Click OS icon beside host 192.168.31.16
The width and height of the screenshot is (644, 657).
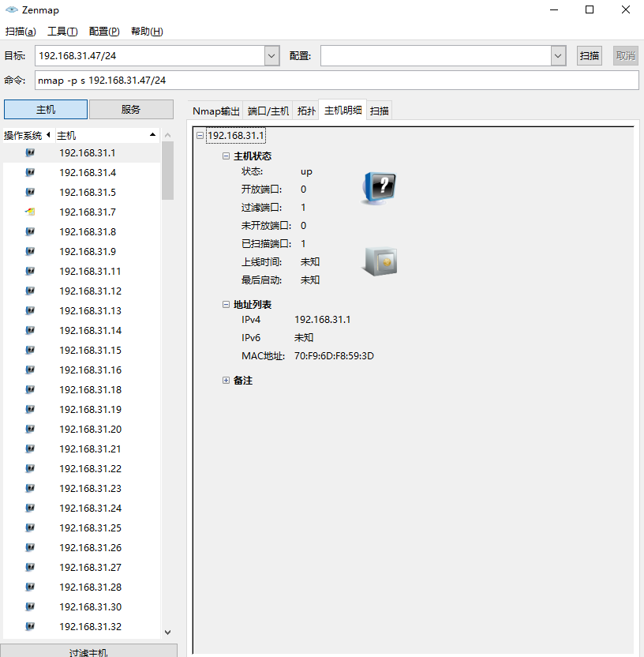[x=30, y=370]
